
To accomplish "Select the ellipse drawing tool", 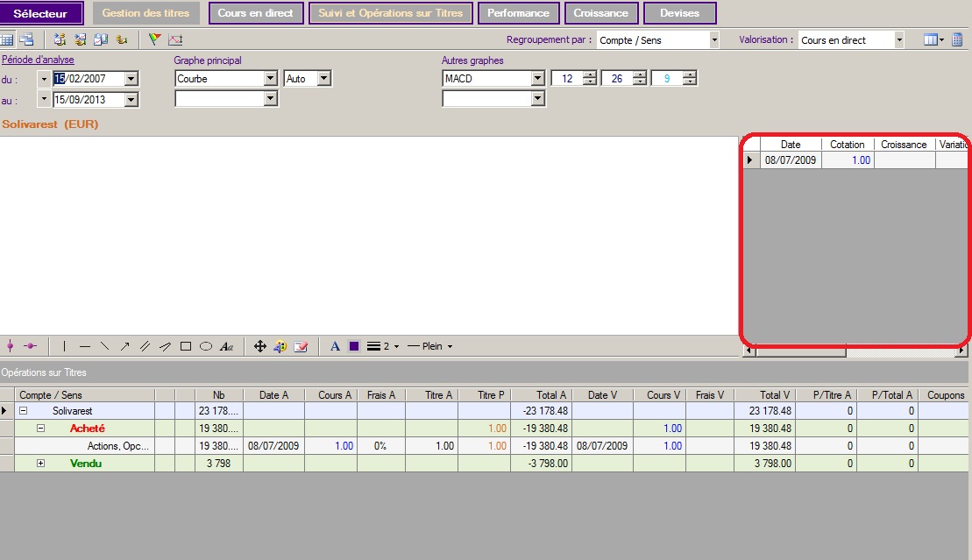I will (206, 346).
